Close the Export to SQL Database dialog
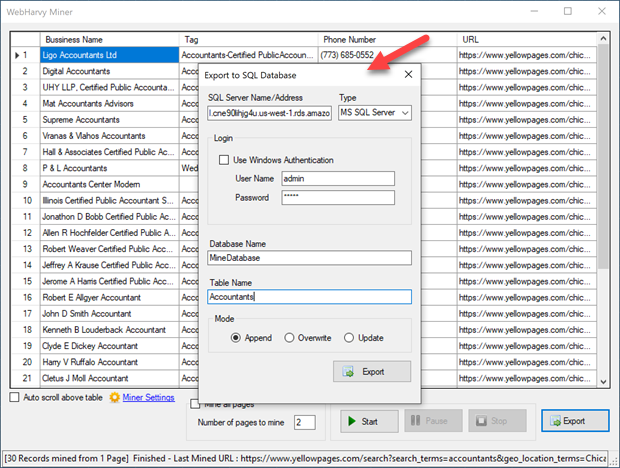 pyautogui.click(x=407, y=74)
